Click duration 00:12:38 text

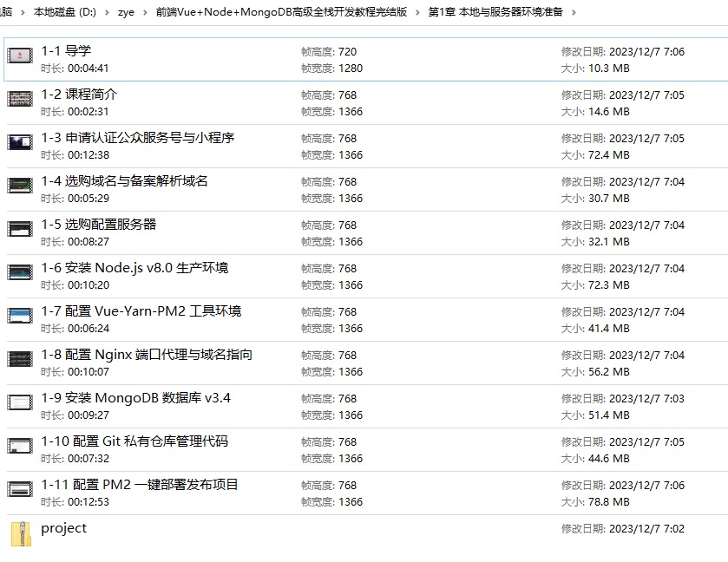[89, 155]
